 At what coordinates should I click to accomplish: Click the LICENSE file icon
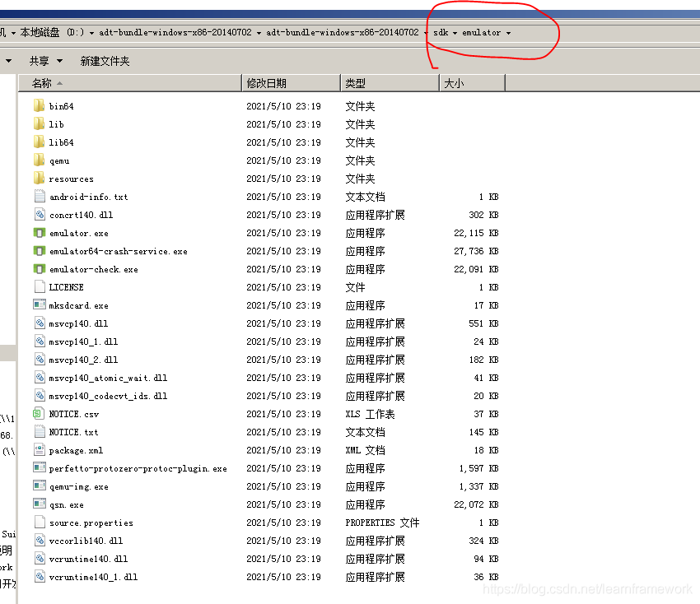[40, 287]
